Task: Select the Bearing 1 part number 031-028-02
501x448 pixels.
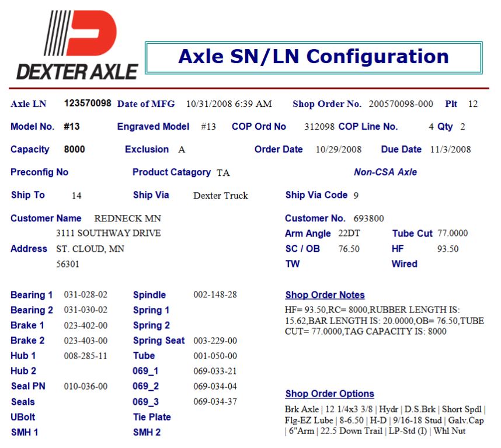Action: [x=85, y=295]
